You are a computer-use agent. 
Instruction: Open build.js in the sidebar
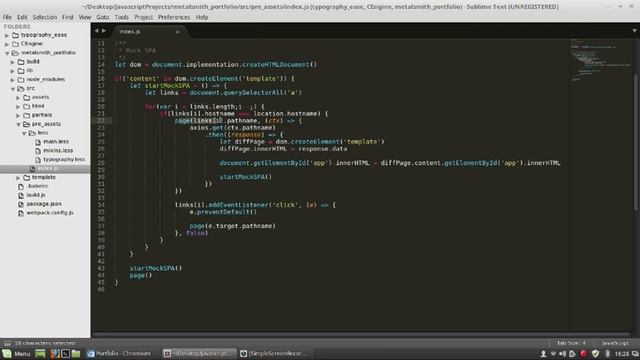(x=36, y=195)
